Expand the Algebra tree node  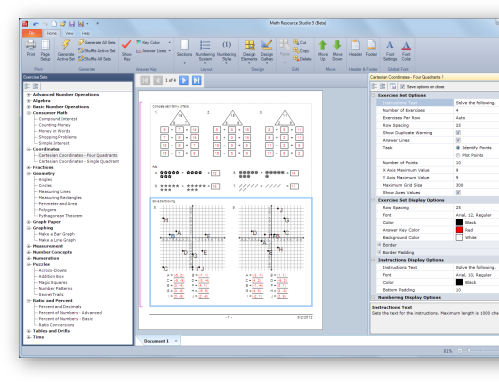coord(29,101)
